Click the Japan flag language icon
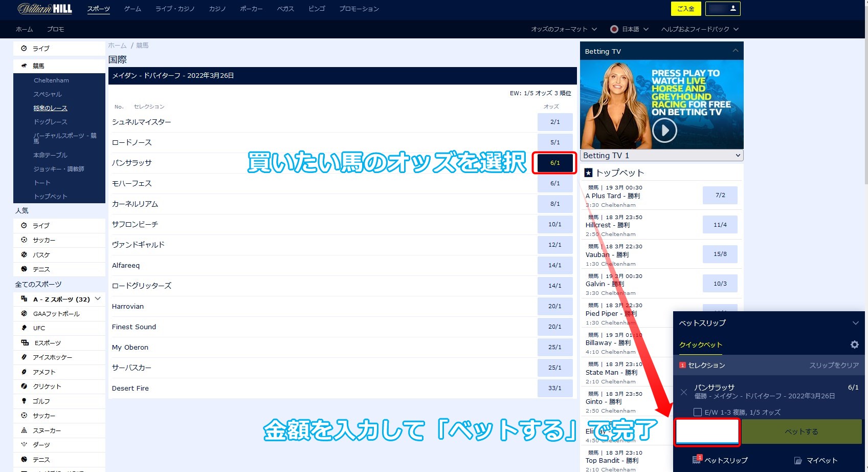868x472 pixels. click(614, 29)
